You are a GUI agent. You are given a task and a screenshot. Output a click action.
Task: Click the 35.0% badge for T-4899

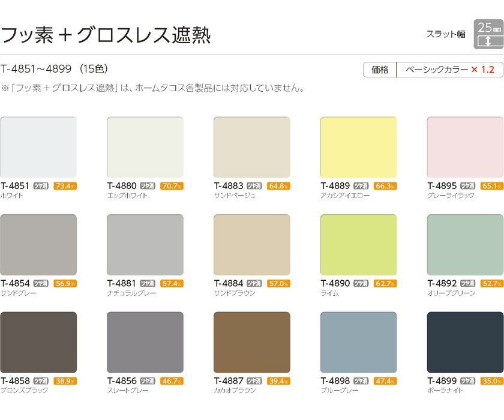(492, 380)
